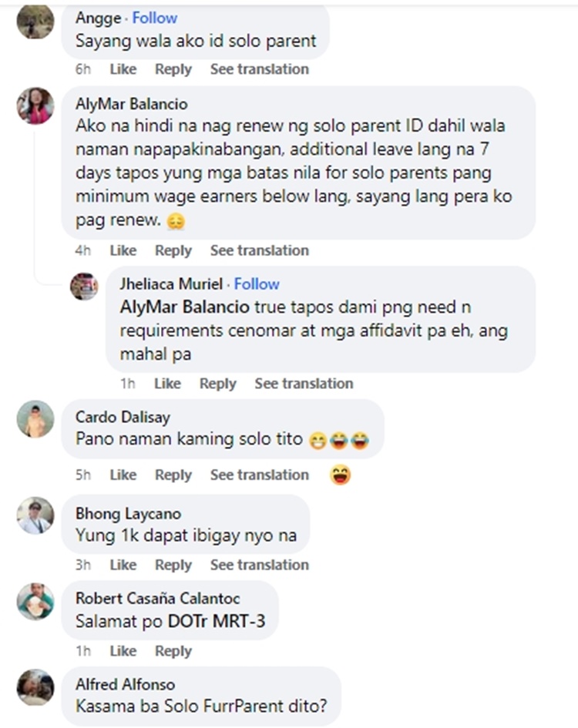See translation of AlyMar Balancio's comment
Viewport: 578px width, 728px height.
click(x=260, y=250)
